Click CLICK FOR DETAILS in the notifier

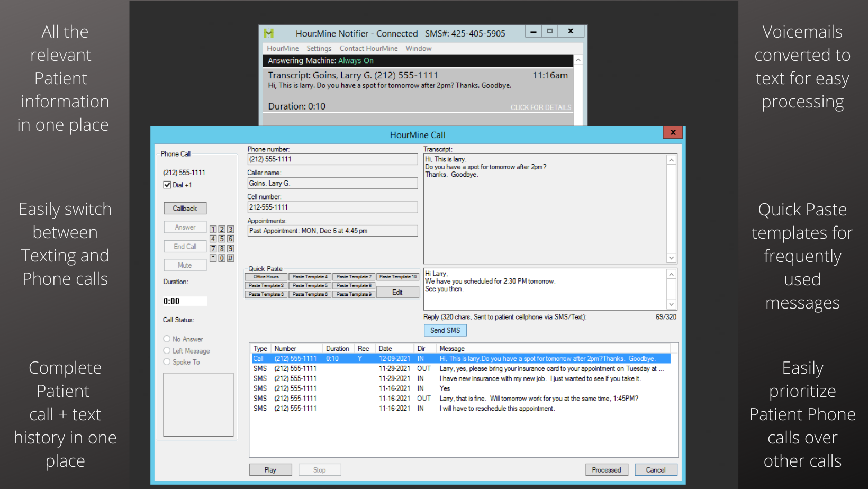click(x=541, y=107)
